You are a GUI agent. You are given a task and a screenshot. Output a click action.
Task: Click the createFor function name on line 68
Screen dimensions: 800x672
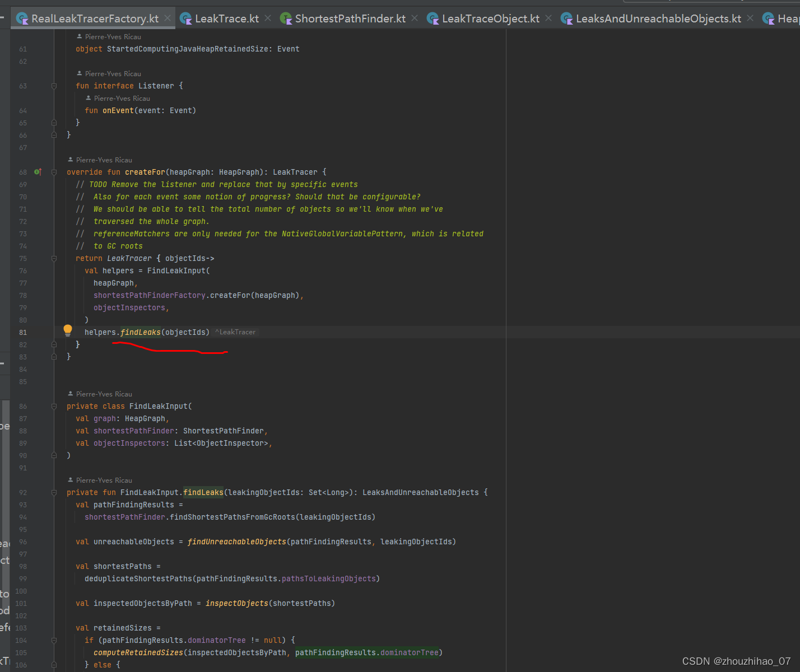point(145,172)
